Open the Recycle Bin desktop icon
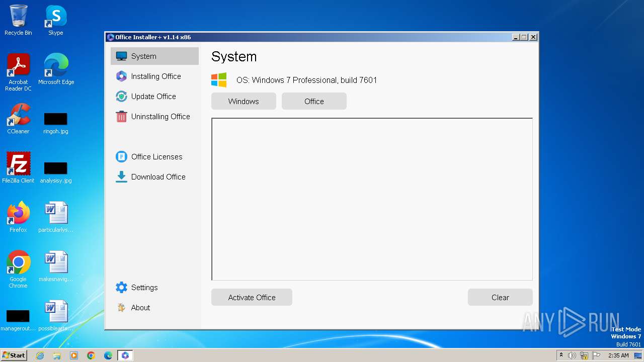Image resolution: width=644 pixels, height=362 pixels. [x=18, y=20]
